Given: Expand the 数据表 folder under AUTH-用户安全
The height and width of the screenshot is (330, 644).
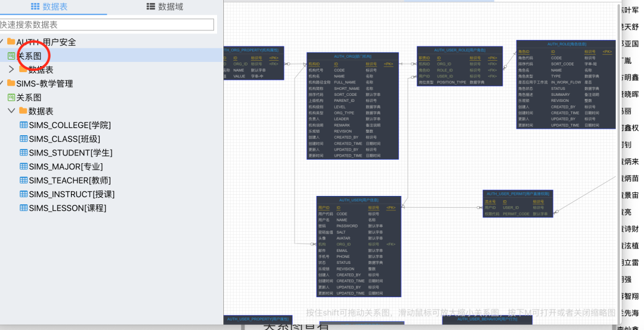Looking at the screenshot, I should click(x=11, y=69).
